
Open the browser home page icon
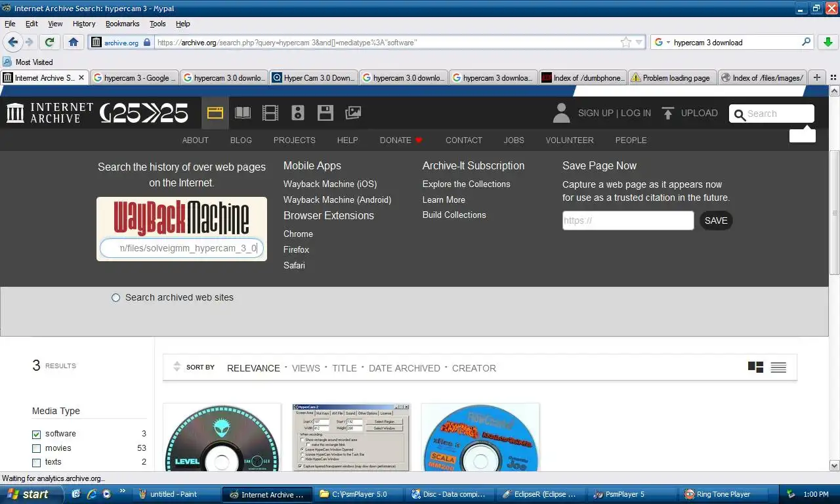[73, 42]
